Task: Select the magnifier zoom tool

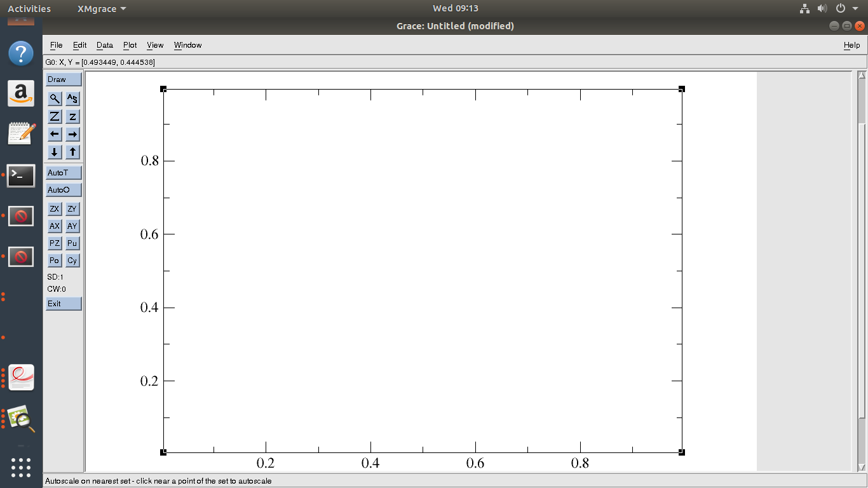Action: tap(55, 98)
